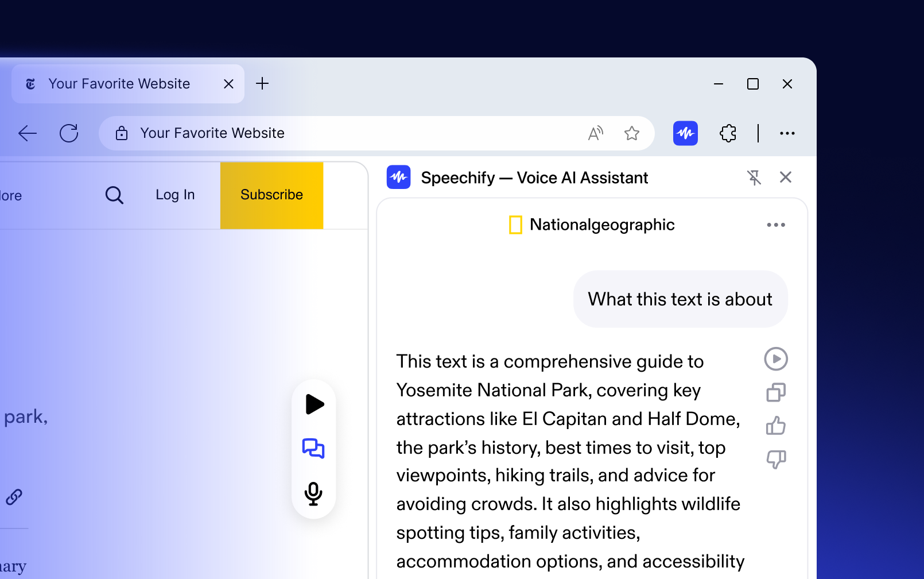Start playback from the floating play button

pos(314,404)
